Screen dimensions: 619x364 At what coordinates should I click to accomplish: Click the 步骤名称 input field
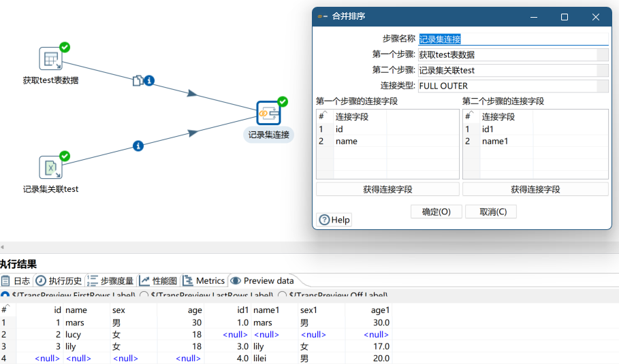click(x=512, y=39)
